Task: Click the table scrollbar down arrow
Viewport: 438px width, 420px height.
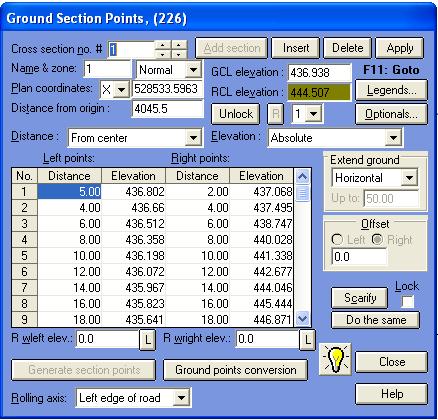Action: tap(302, 318)
